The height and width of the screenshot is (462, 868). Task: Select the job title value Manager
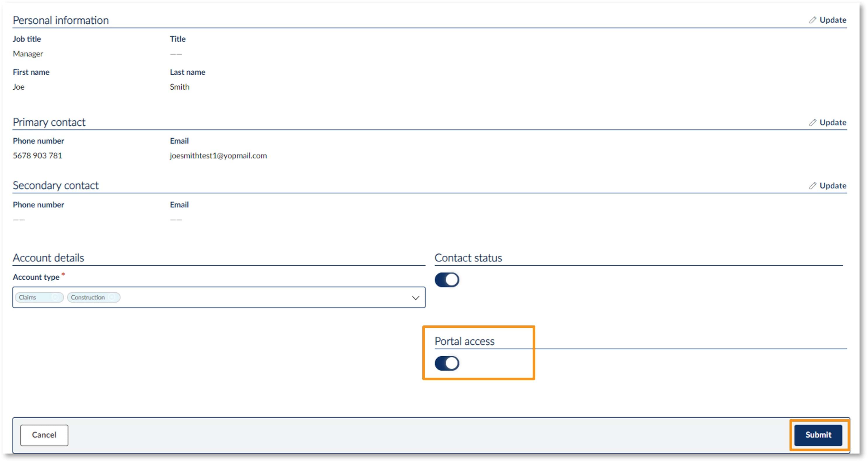[28, 54]
